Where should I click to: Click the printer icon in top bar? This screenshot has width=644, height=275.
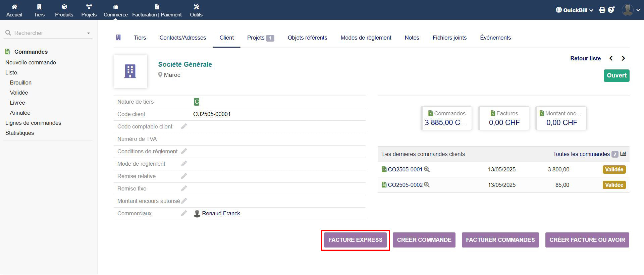tap(602, 10)
